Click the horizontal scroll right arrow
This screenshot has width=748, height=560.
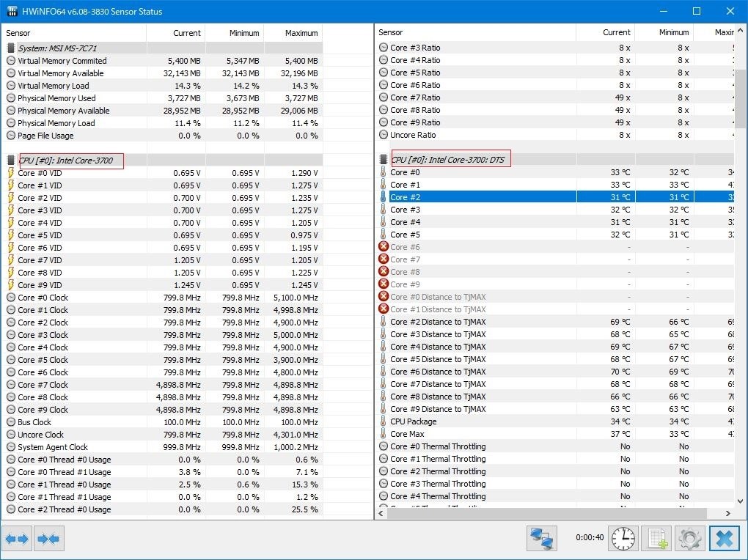(728, 513)
